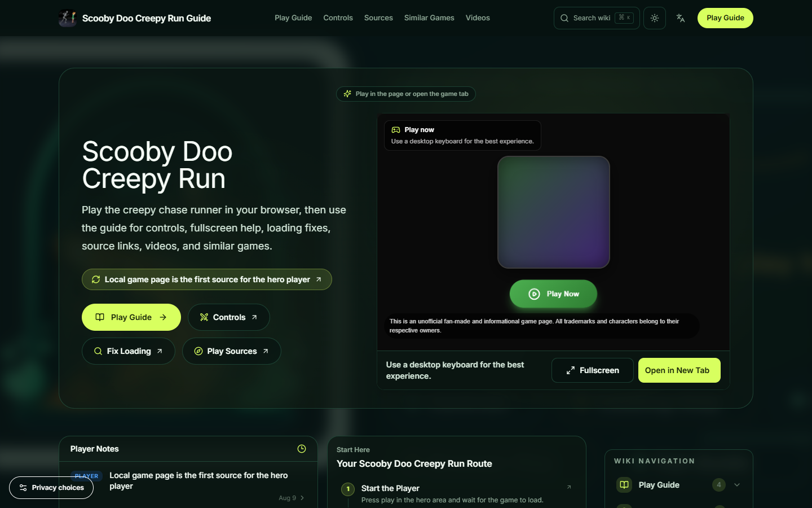The height and width of the screenshot is (508, 812).
Task: Toggle Fullscreen for the player
Action: click(593, 370)
